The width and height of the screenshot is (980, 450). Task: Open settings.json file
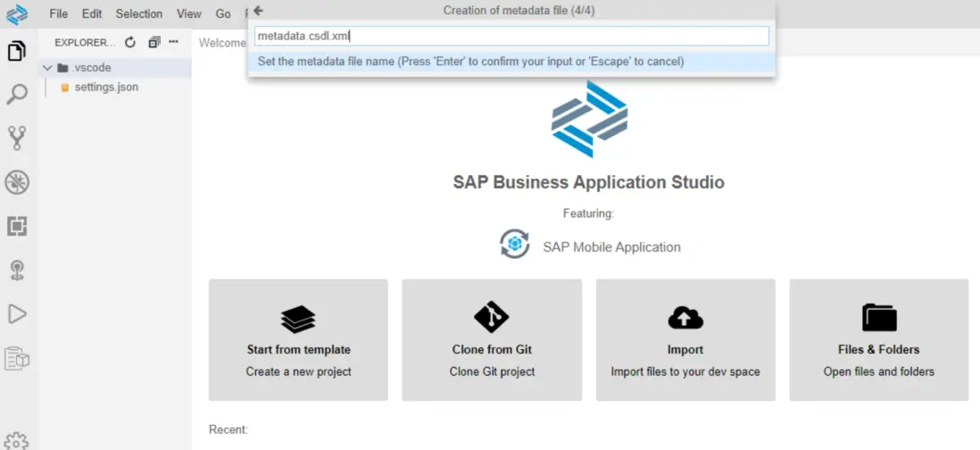coord(105,87)
